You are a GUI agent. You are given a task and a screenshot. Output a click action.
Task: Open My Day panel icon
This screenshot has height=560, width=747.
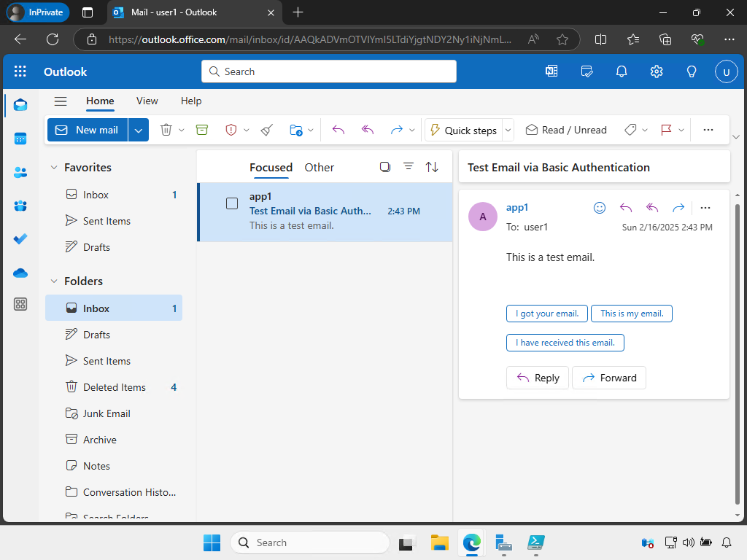tap(587, 71)
